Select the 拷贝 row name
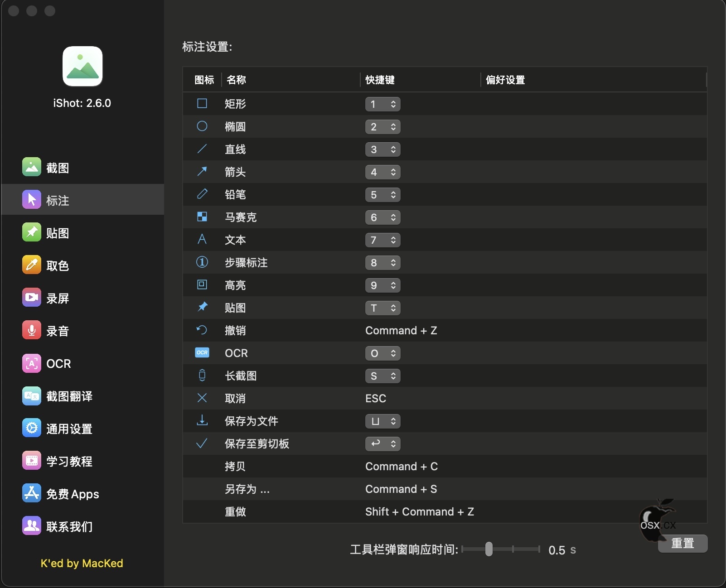Screen dimensions: 726x588 (x=235, y=466)
